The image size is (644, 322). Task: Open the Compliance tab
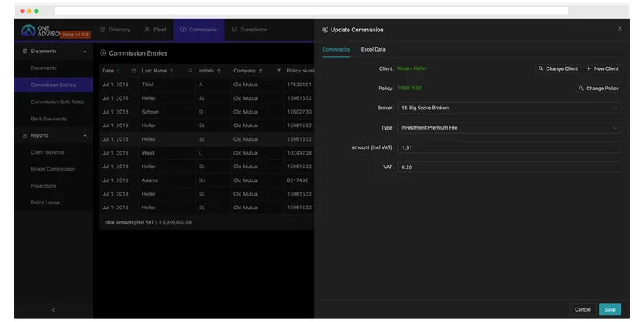coord(250,30)
